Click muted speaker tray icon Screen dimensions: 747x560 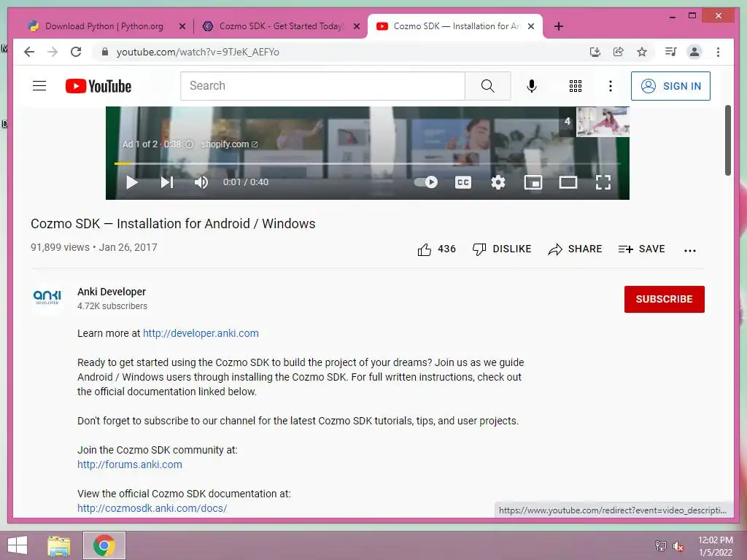678,546
